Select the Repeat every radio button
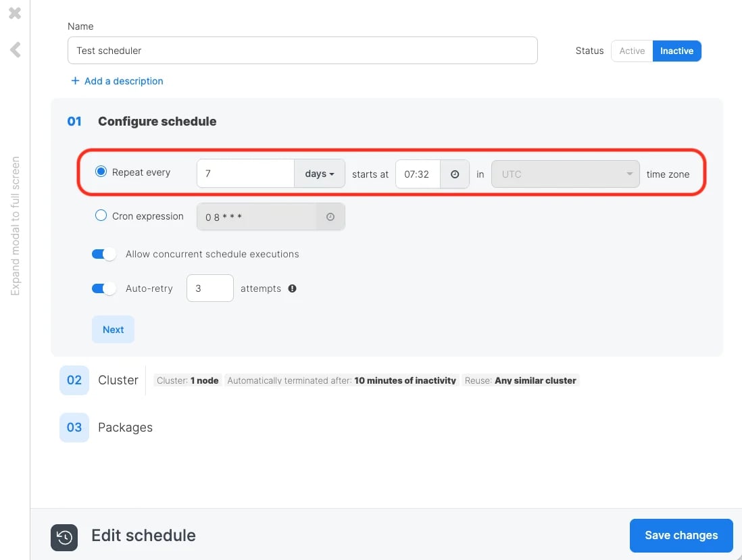The height and width of the screenshot is (560, 742). coord(101,172)
